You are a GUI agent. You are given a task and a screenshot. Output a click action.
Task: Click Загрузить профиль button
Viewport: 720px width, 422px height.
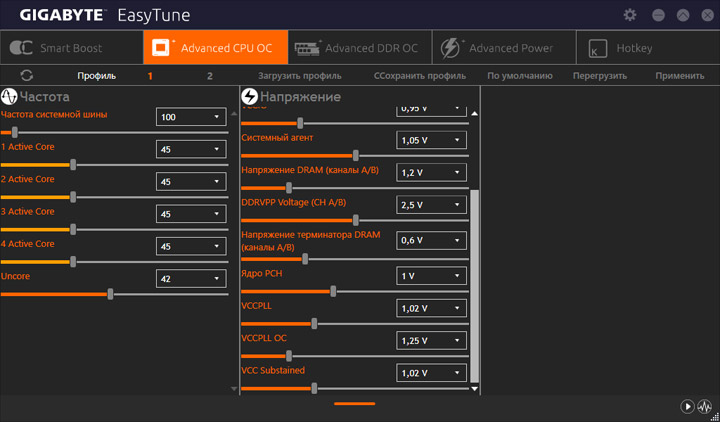click(300, 76)
